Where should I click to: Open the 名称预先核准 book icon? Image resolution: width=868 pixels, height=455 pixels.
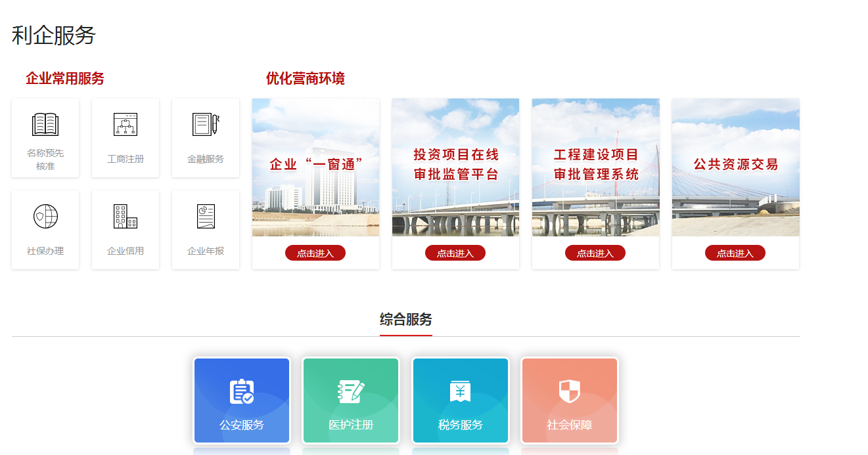pyautogui.click(x=45, y=124)
